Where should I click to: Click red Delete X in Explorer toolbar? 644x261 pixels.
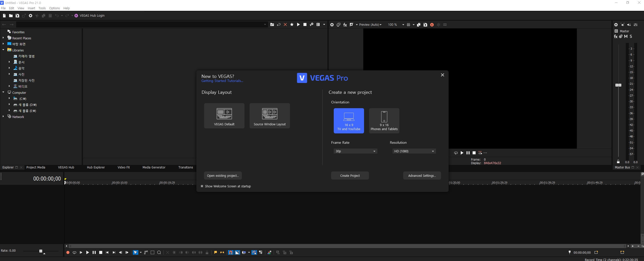[x=285, y=25]
